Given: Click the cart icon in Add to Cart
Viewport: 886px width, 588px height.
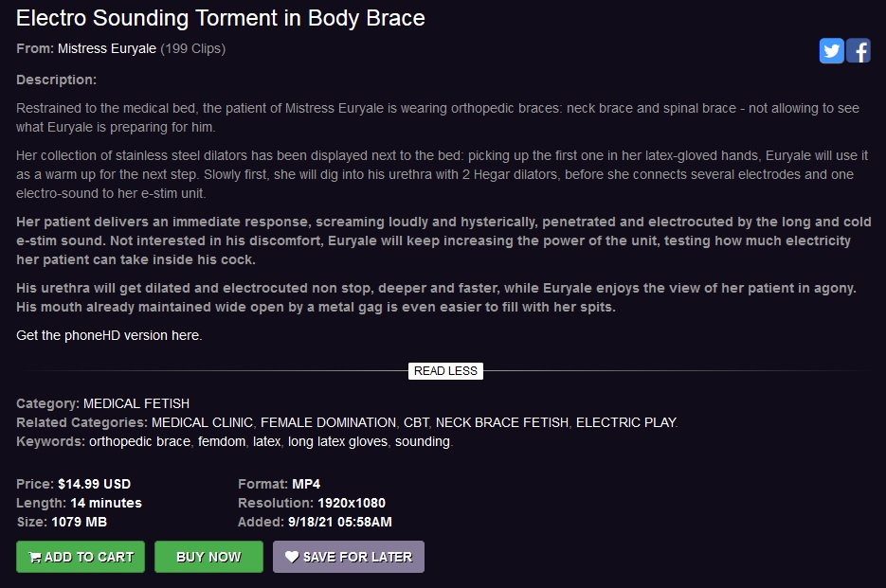Looking at the screenshot, I should pyautogui.click(x=34, y=558).
